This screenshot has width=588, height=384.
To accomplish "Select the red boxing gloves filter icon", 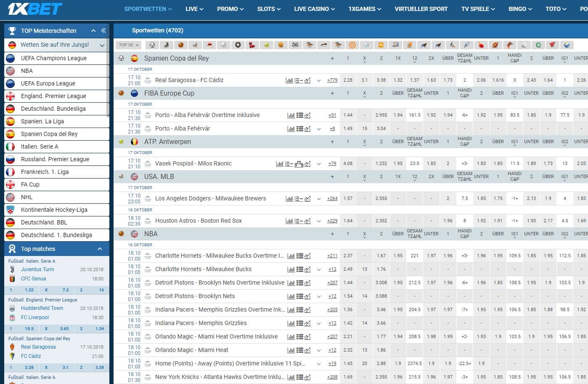I will tap(252, 45).
